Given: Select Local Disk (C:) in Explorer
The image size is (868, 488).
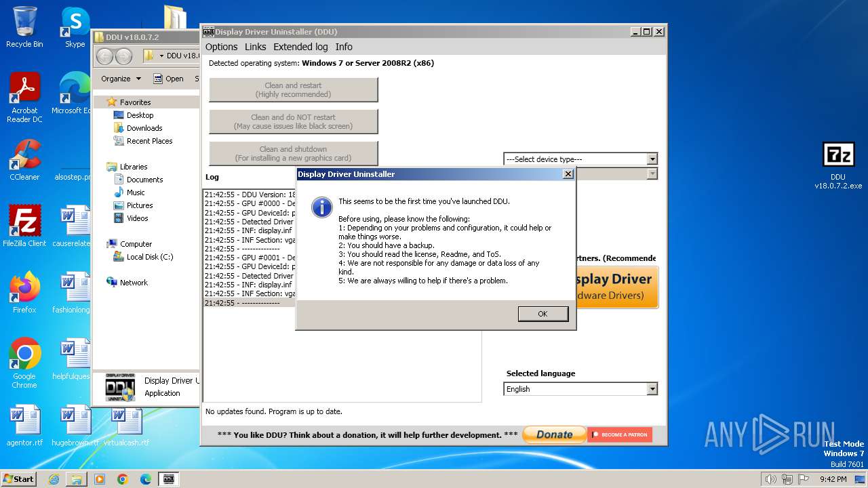Looking at the screenshot, I should 149,257.
